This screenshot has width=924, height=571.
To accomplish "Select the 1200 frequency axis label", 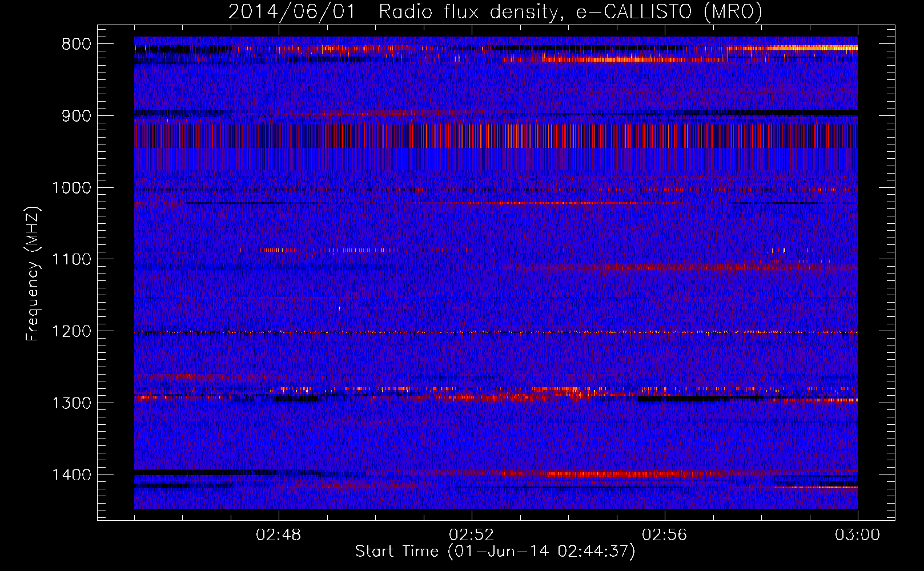I will click(x=71, y=332).
